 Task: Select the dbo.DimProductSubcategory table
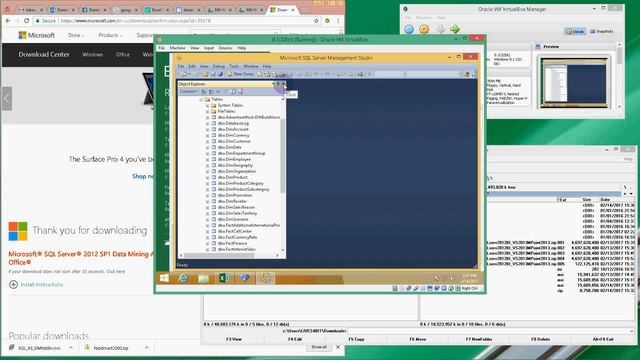(x=243, y=189)
